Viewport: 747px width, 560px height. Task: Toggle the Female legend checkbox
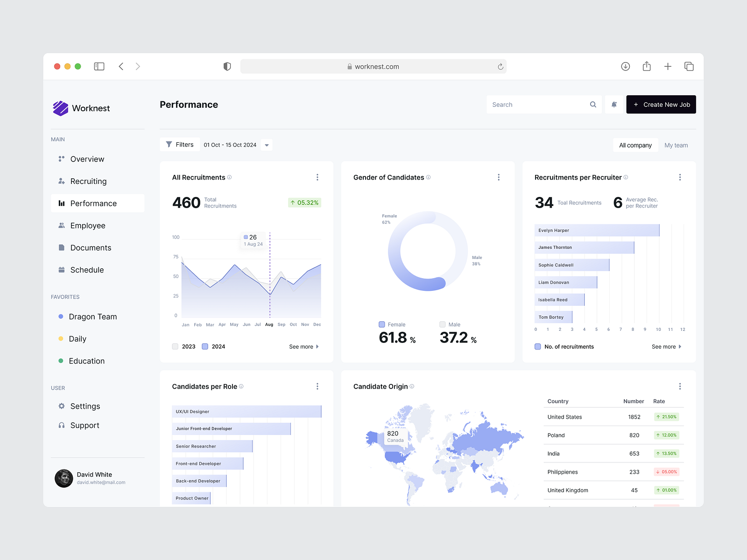tap(382, 324)
